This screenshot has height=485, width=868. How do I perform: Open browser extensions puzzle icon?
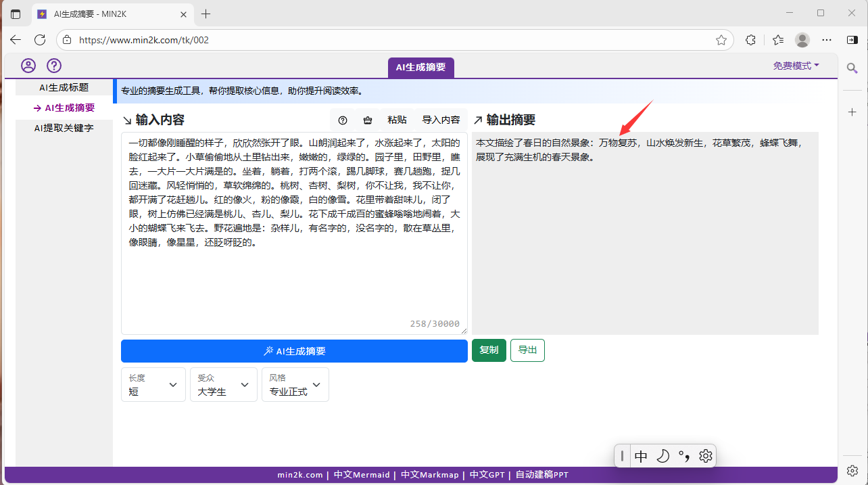coord(750,40)
